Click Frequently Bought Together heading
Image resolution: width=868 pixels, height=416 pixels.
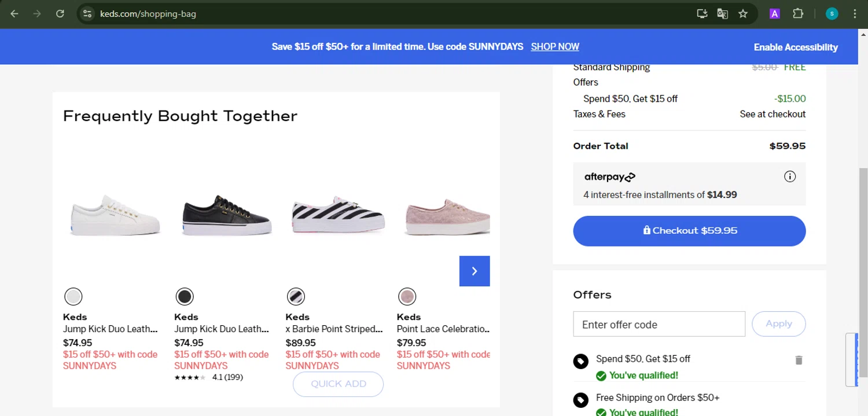[x=180, y=116]
